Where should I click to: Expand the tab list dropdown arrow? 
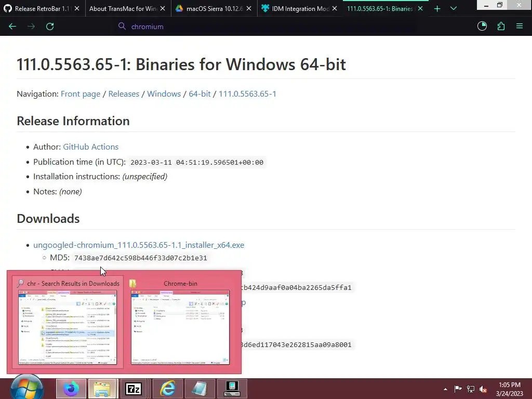453,8
